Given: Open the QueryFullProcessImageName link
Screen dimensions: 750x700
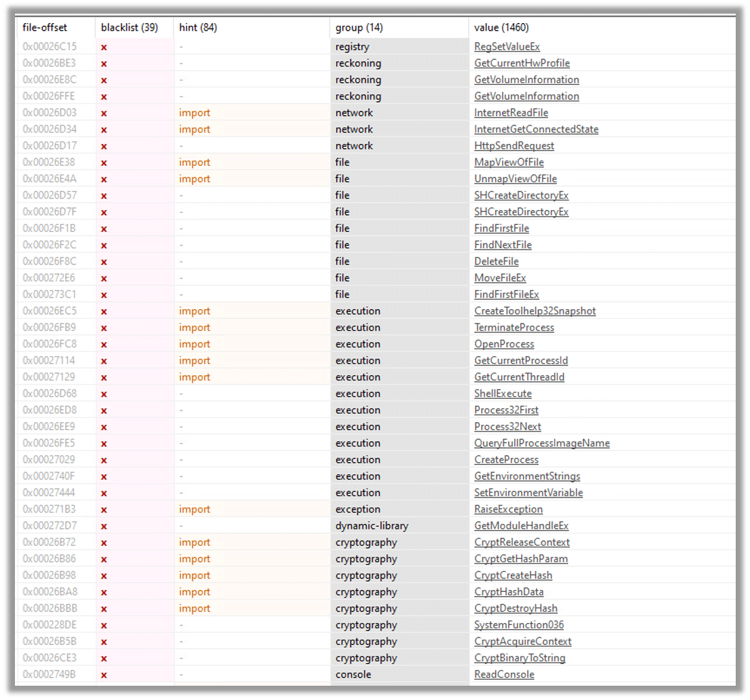Looking at the screenshot, I should coord(542,443).
